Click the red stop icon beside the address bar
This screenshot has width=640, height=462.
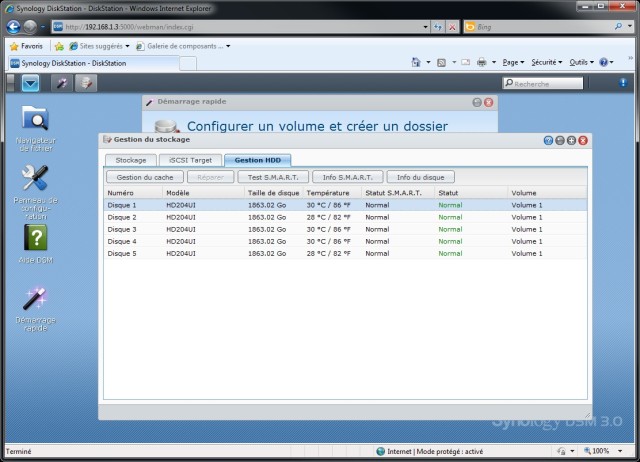[x=452, y=27]
